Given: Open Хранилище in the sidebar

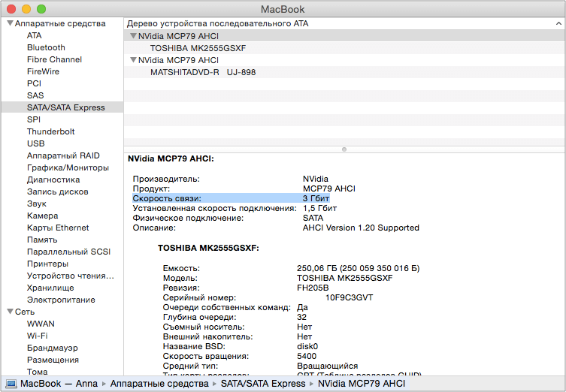Looking at the screenshot, I should pyautogui.click(x=50, y=288).
